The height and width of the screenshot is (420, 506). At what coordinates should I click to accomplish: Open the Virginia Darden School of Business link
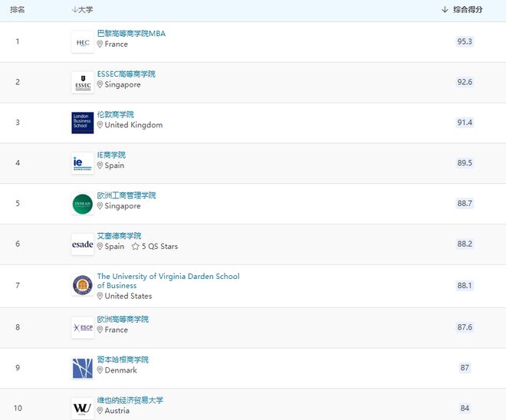click(x=168, y=281)
